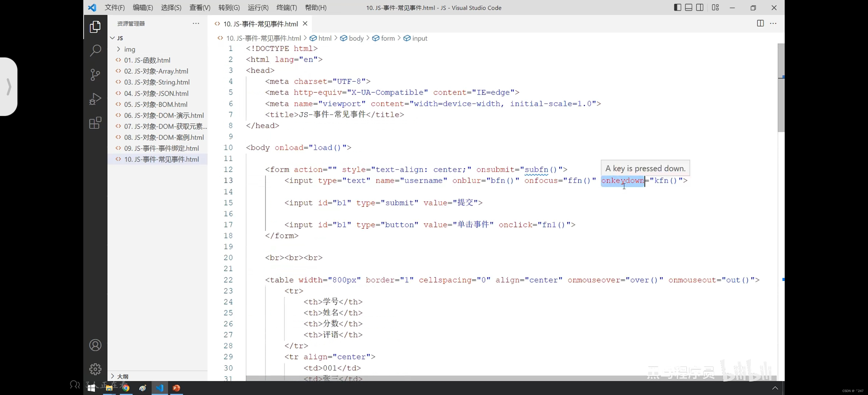868x395 pixels.
Task: Click the body breadcrumb
Action: (x=352, y=38)
